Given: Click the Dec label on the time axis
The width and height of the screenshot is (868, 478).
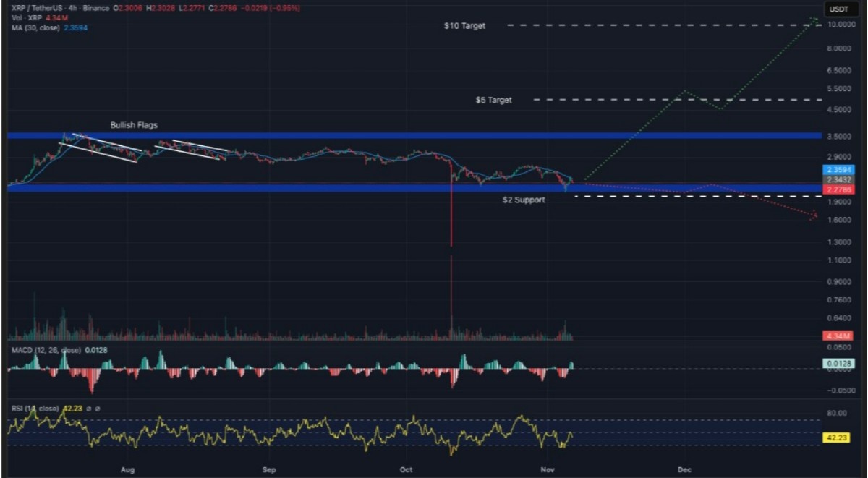Looking at the screenshot, I should (684, 469).
